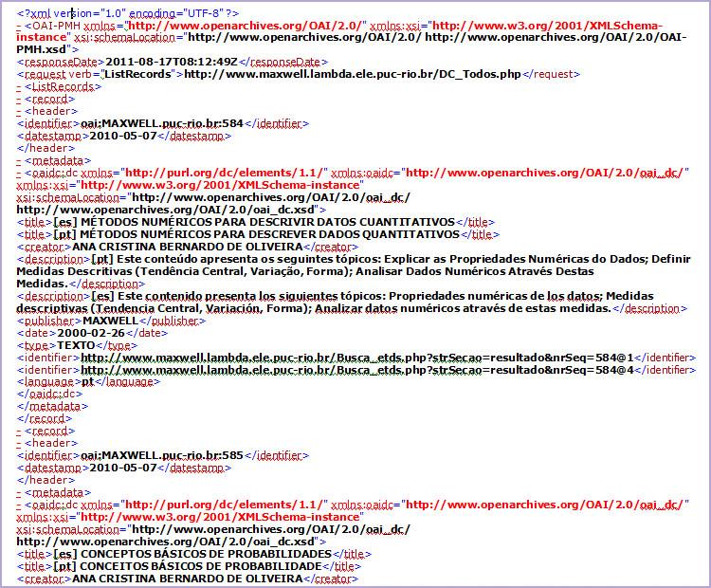
Task: Collapse metadata node of record 585
Action: (19, 492)
